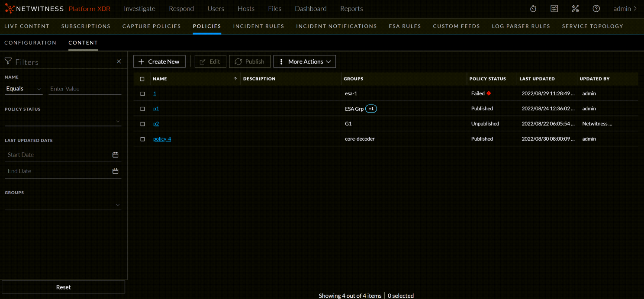Open the Groups filter dropdown
The width and height of the screenshot is (644, 299).
point(117,205)
